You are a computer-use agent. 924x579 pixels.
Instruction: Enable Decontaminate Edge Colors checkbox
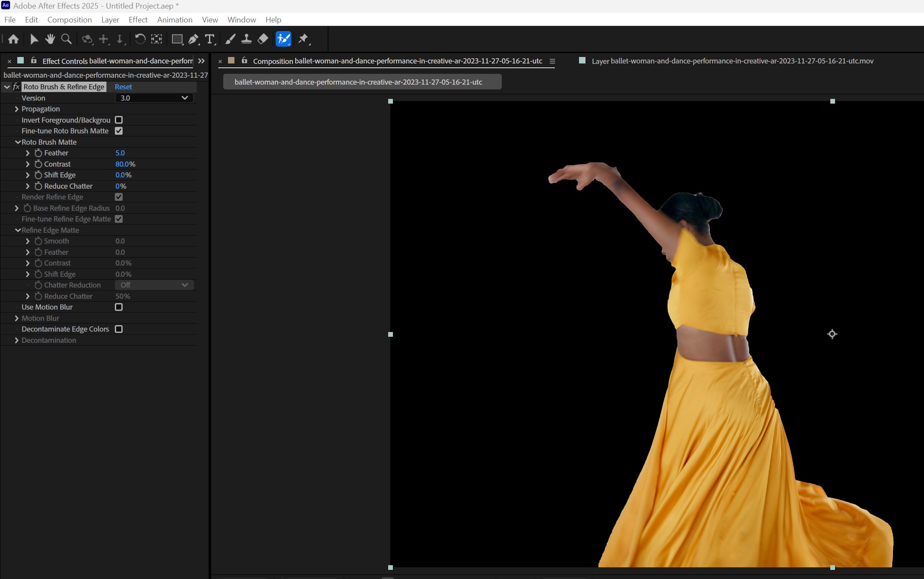[x=119, y=329]
